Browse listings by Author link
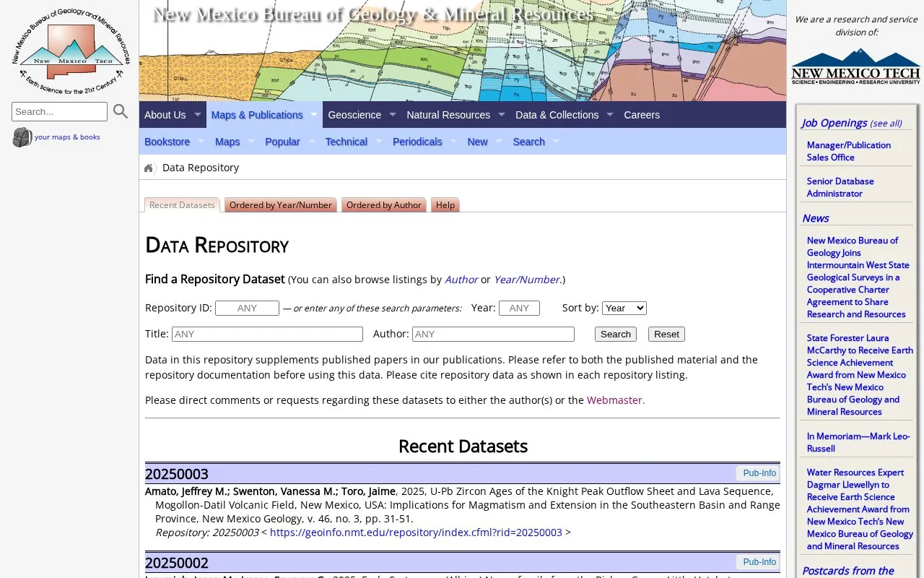The image size is (924, 578). (x=461, y=280)
